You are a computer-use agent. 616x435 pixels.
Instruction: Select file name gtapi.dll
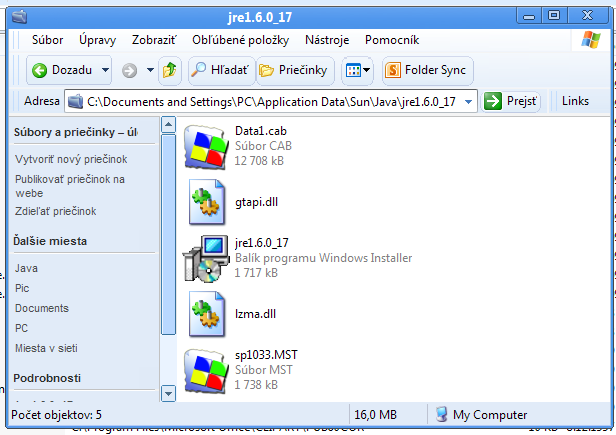click(x=257, y=202)
